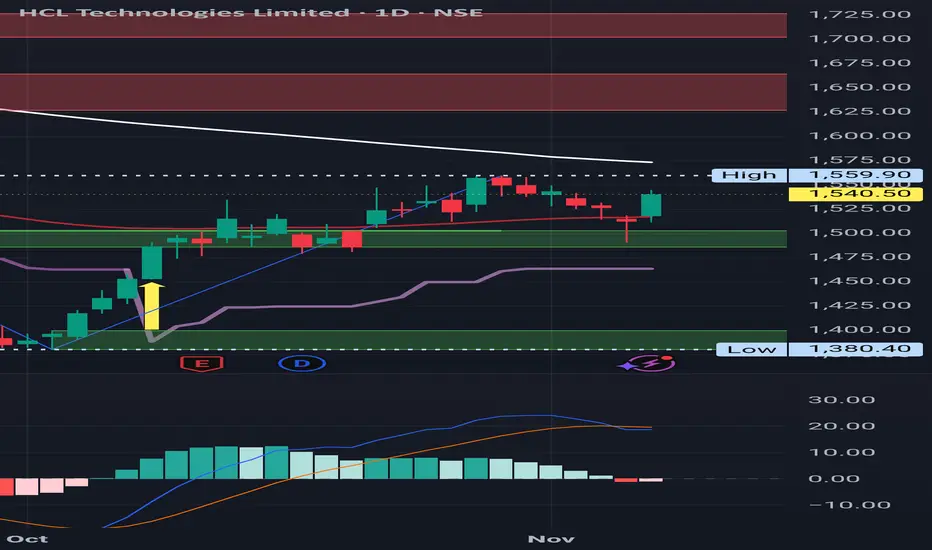
Task: Click the 1,450.00 price axis label
Action: tap(859, 281)
